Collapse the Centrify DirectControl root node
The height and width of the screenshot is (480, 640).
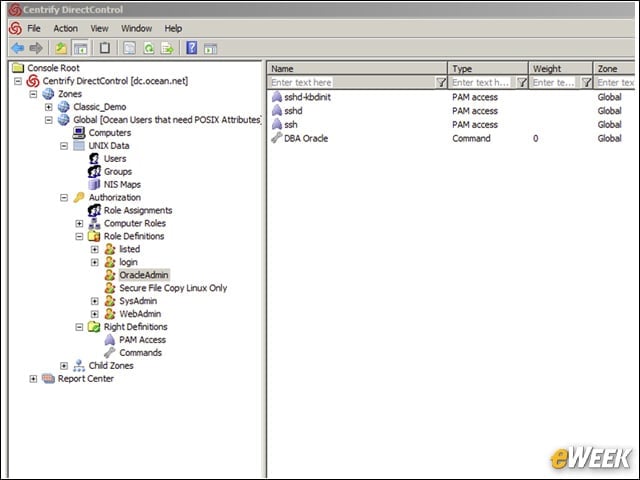(18, 81)
